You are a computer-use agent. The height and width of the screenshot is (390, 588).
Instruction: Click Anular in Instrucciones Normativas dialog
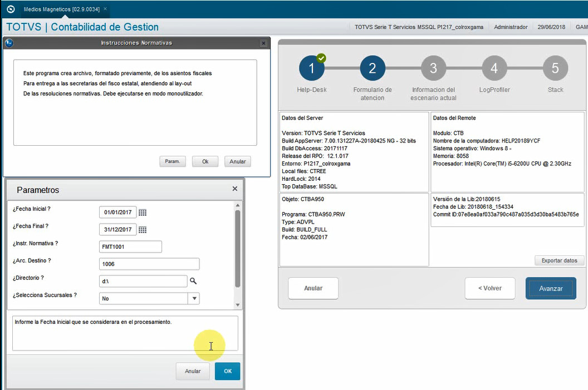click(238, 161)
